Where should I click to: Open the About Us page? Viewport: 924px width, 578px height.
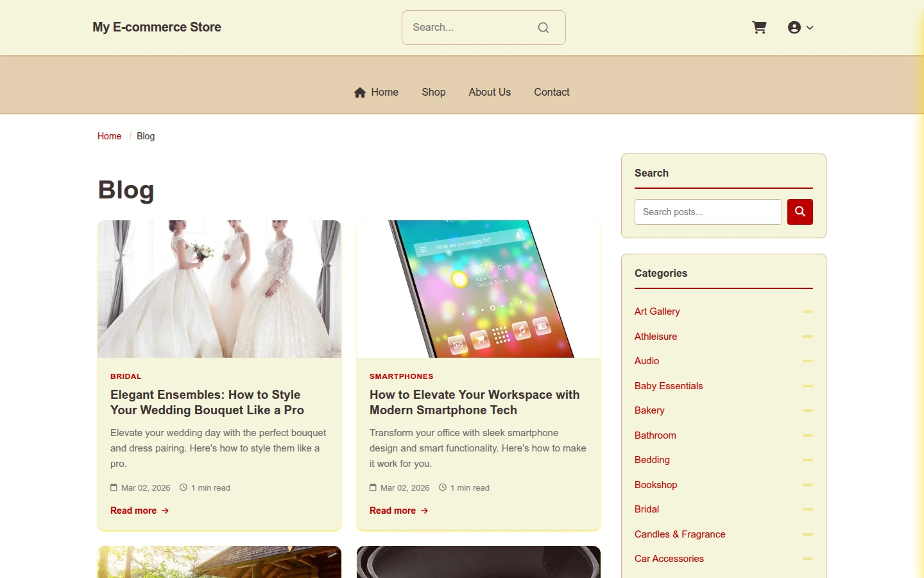pos(490,92)
